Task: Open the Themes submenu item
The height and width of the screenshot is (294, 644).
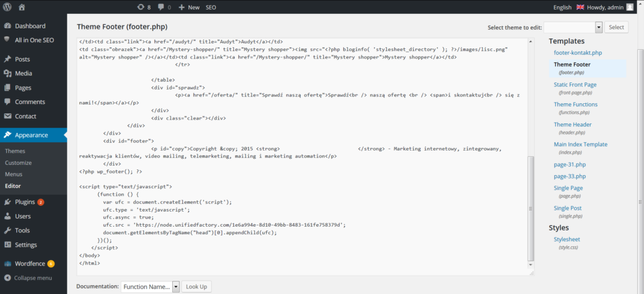Action: point(15,151)
